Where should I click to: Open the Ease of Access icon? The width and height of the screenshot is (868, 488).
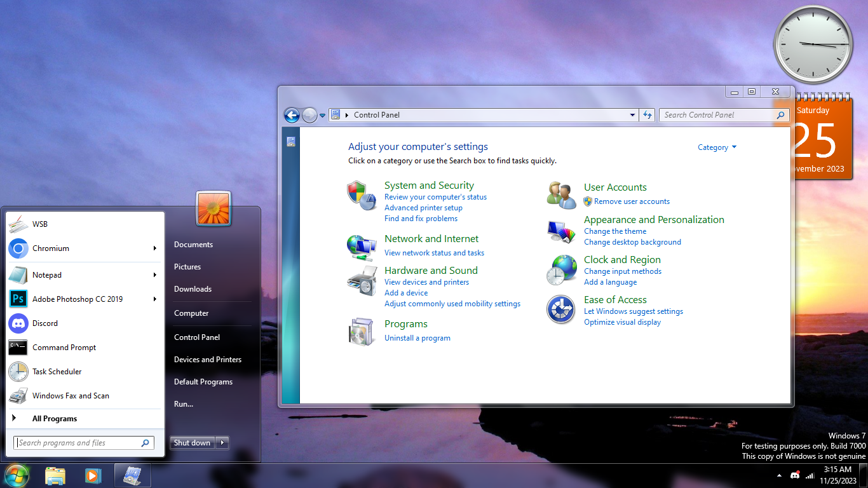pos(561,309)
